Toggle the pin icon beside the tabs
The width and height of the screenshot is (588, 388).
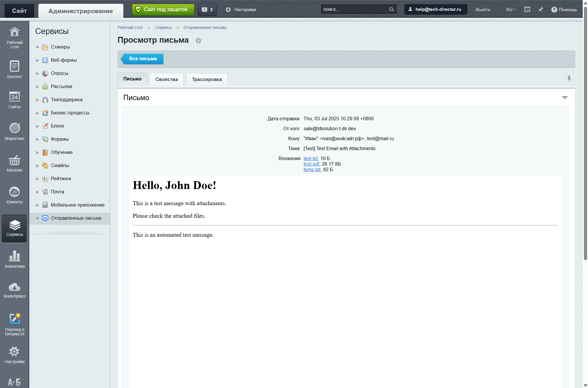[x=569, y=78]
